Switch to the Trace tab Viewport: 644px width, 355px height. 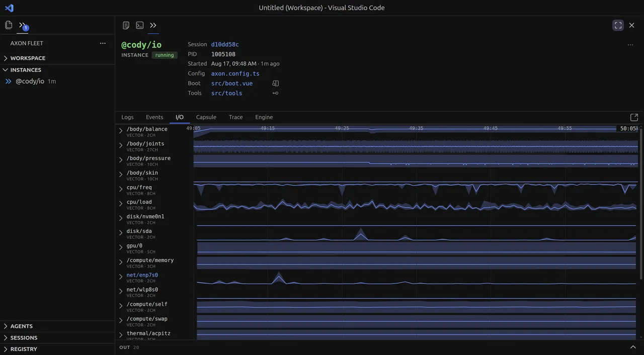(x=235, y=117)
